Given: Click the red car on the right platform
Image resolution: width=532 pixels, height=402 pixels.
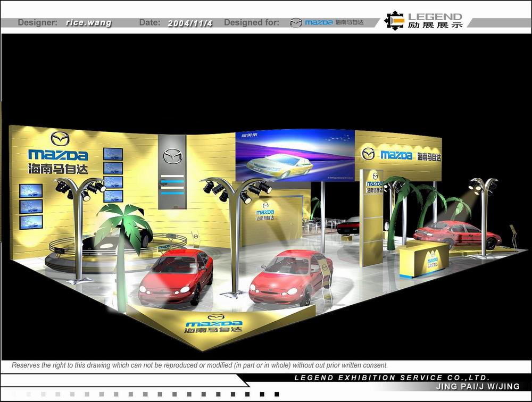Looking at the screenshot, I should [x=457, y=234].
